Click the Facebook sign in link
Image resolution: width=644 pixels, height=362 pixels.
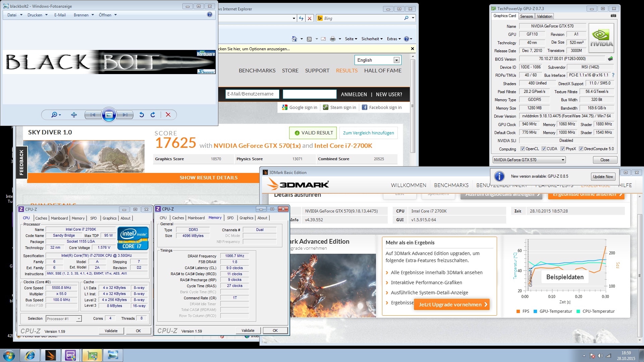pos(381,107)
